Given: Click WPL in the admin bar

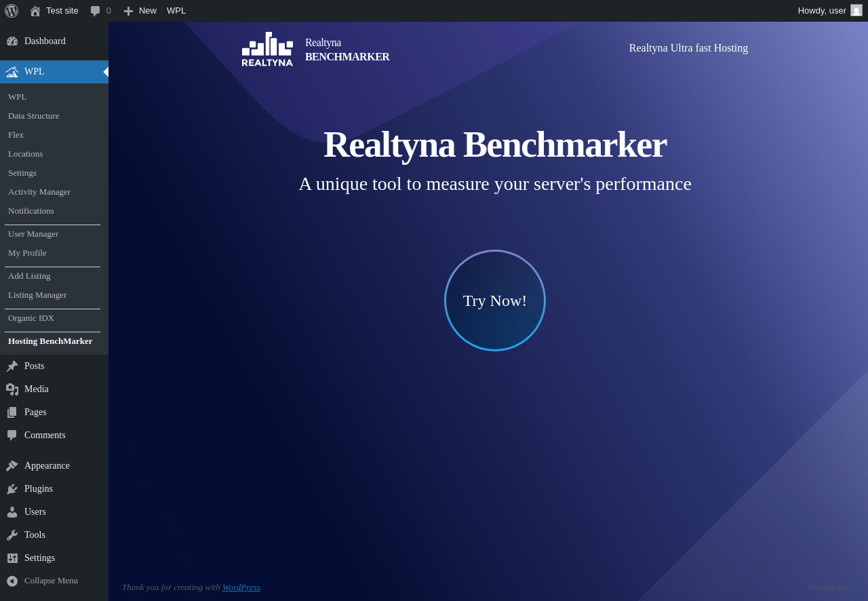Looking at the screenshot, I should (x=176, y=11).
